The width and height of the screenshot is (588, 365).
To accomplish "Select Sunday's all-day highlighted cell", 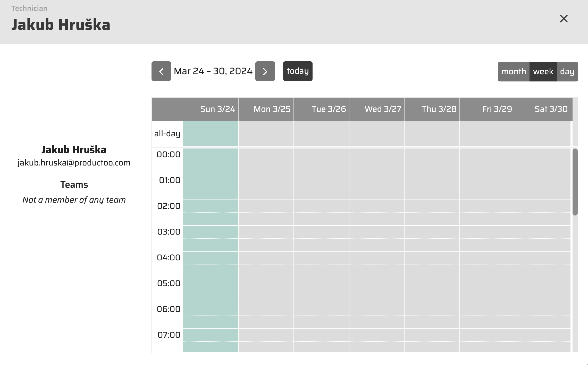I will 211,134.
